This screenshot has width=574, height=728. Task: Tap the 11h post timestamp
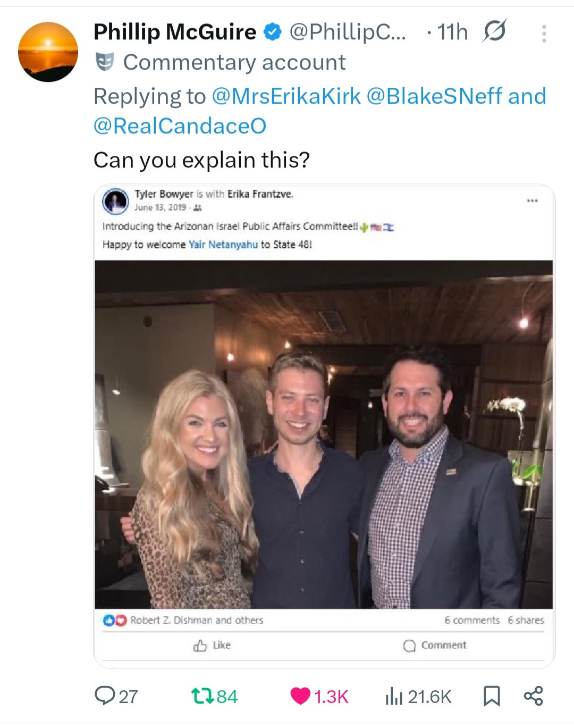pos(452,32)
